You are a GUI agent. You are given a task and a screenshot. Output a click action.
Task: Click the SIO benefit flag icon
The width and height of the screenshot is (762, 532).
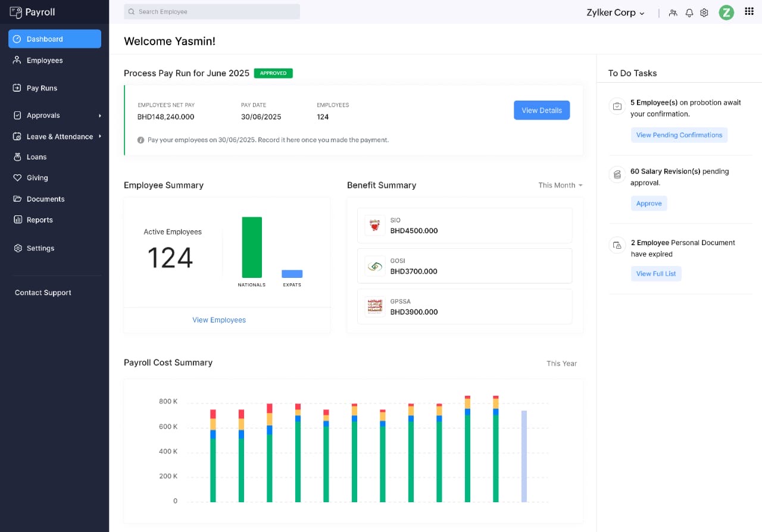(x=374, y=225)
